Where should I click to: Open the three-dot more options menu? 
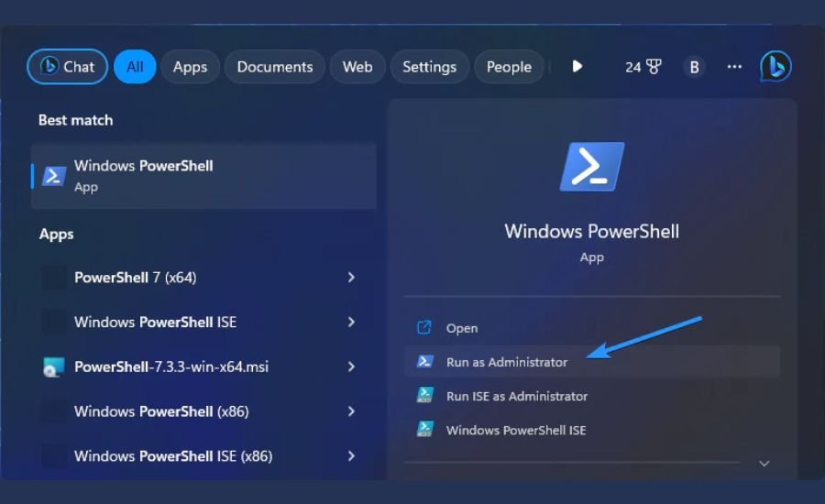[734, 67]
